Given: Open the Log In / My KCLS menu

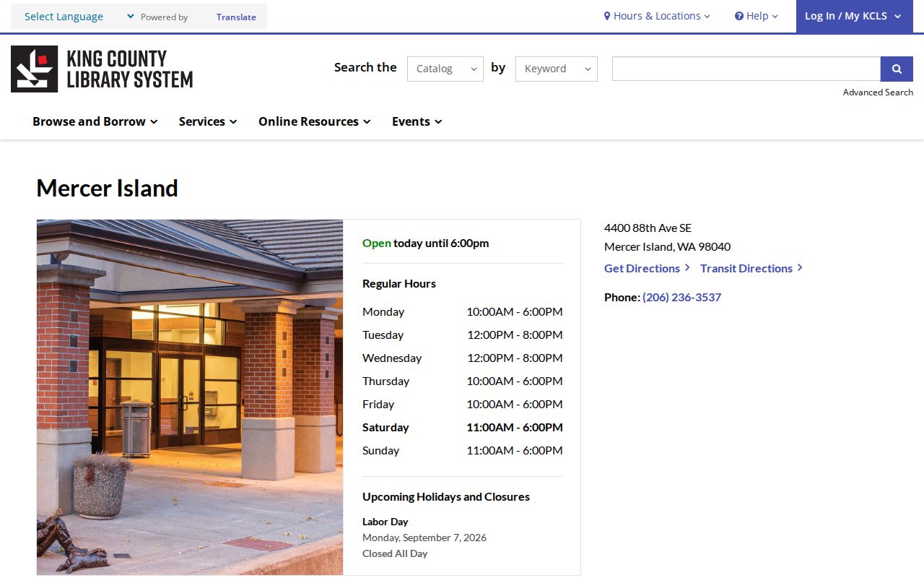Looking at the screenshot, I should pyautogui.click(x=855, y=16).
